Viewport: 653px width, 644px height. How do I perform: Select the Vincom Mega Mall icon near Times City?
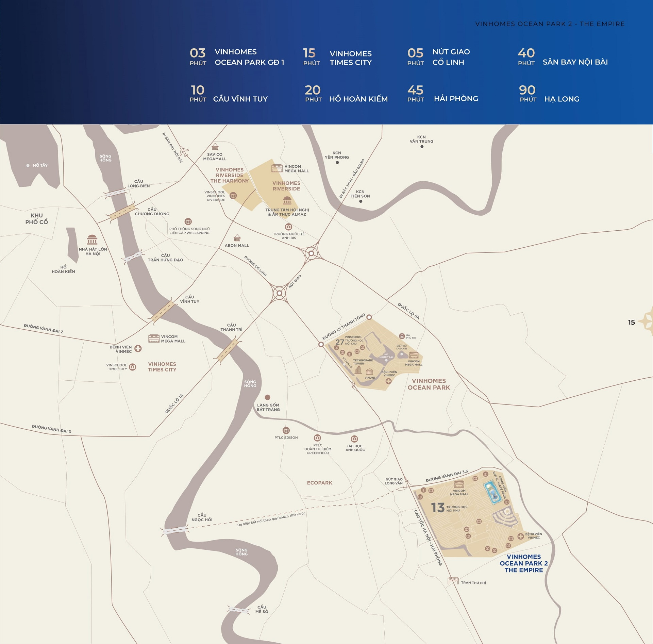tap(154, 338)
